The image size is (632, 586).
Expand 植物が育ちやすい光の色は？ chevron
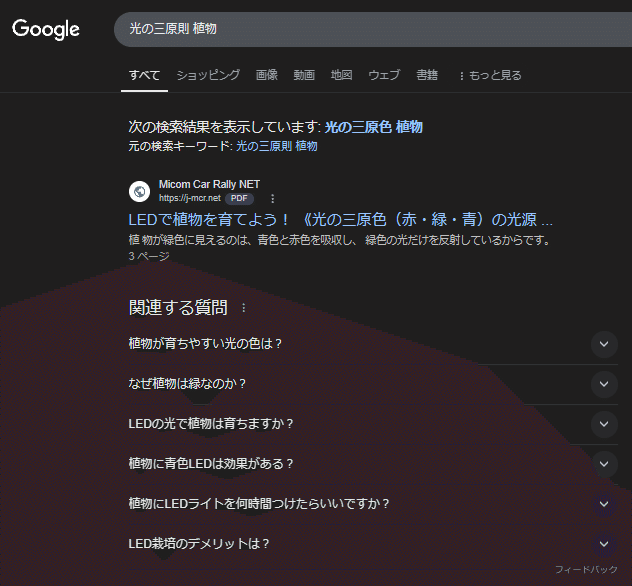coord(604,344)
